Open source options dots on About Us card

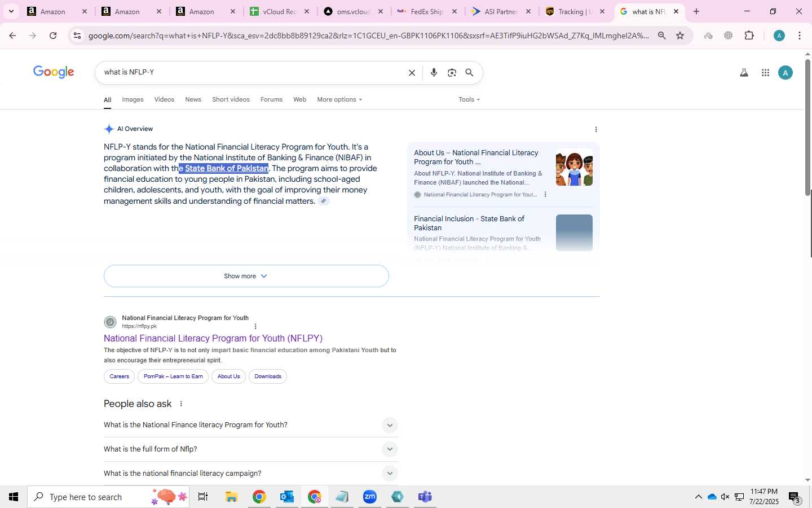[x=545, y=194]
